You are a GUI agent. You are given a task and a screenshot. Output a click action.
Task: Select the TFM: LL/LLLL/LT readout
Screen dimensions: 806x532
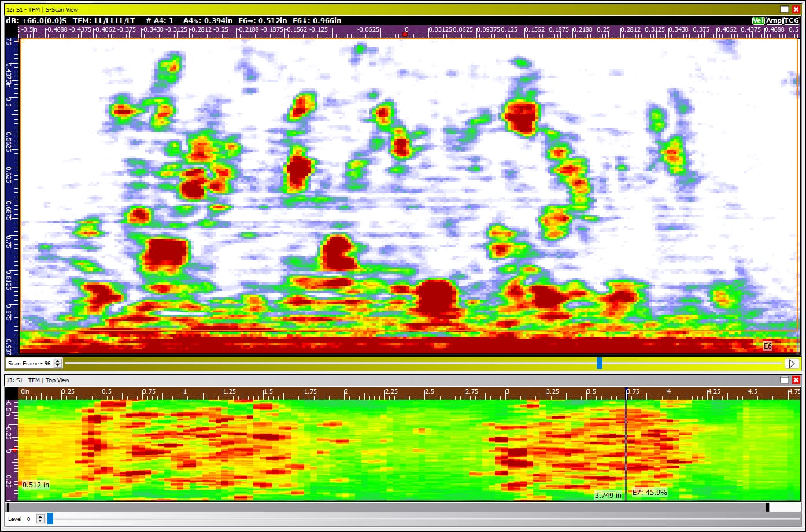104,20
